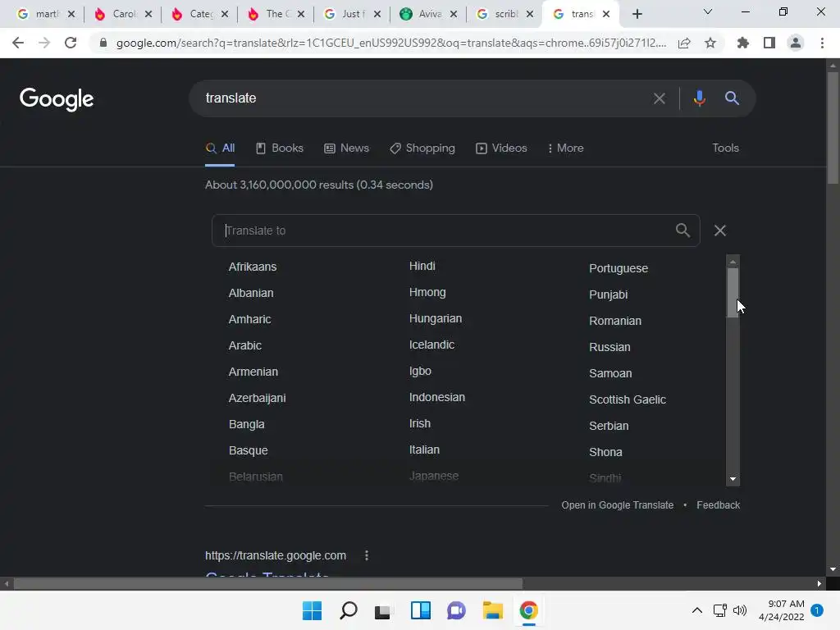Show hidden system tray icons
Image resolution: width=840 pixels, height=630 pixels.
tap(697, 610)
